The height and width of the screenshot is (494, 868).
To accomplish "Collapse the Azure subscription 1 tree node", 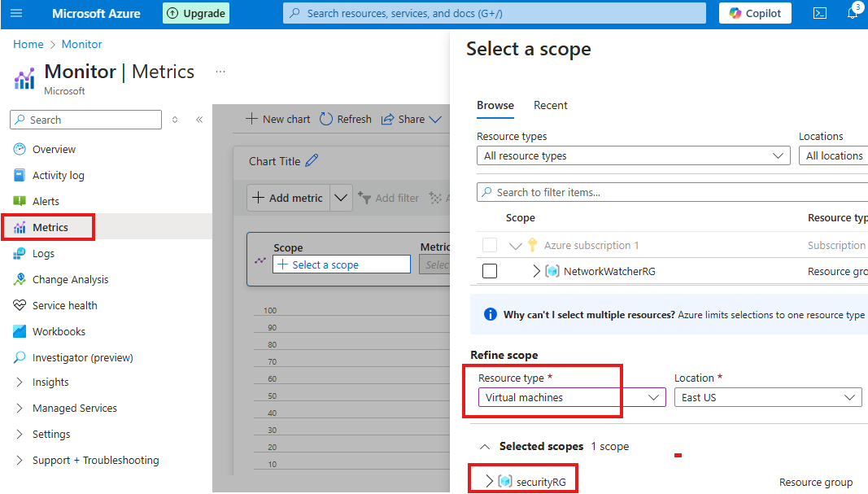I will point(516,245).
